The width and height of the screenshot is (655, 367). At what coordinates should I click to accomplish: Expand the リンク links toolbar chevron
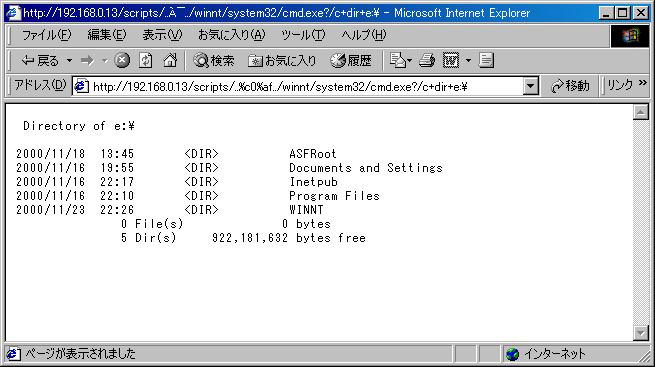(642, 84)
